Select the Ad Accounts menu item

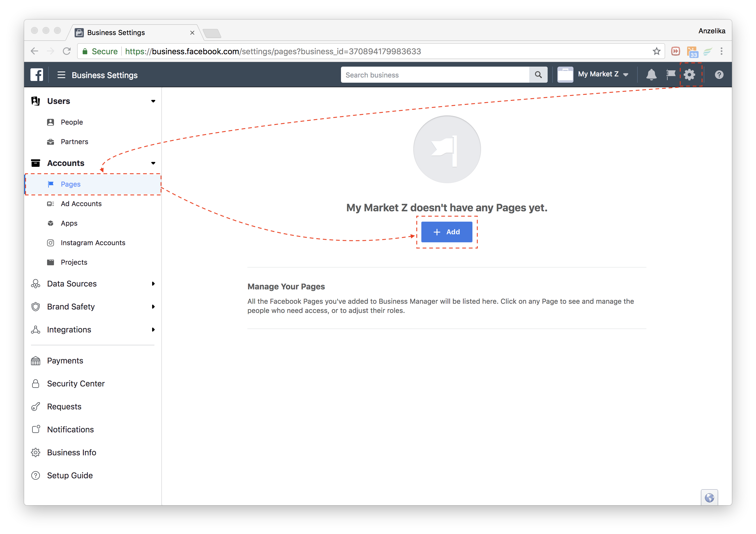82,204
